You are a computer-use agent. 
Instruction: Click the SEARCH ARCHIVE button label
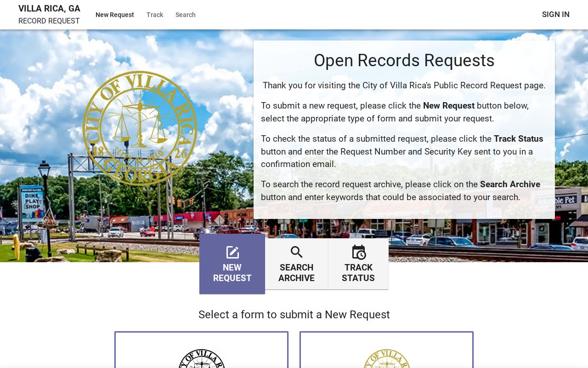coord(297,273)
